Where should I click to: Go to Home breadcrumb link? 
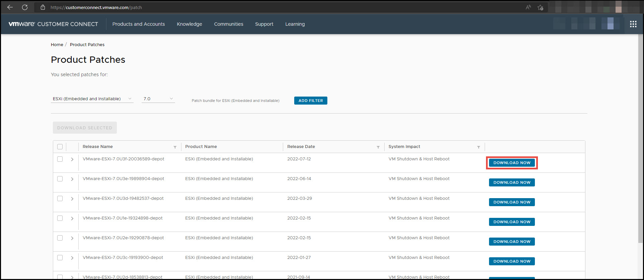57,44
